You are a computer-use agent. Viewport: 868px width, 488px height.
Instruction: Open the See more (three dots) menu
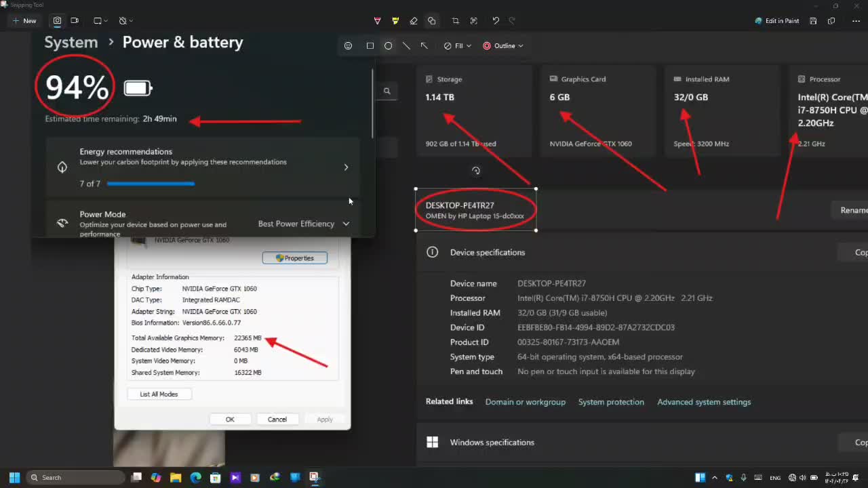coord(856,21)
